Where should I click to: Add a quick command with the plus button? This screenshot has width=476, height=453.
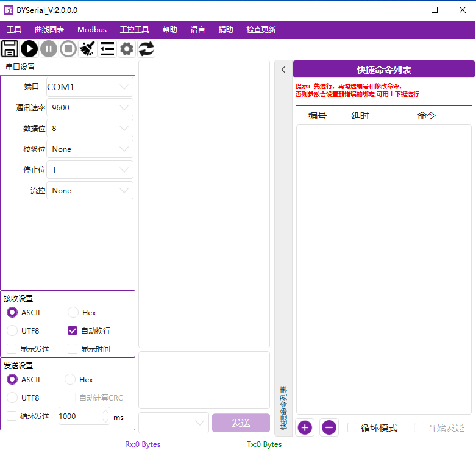(305, 427)
